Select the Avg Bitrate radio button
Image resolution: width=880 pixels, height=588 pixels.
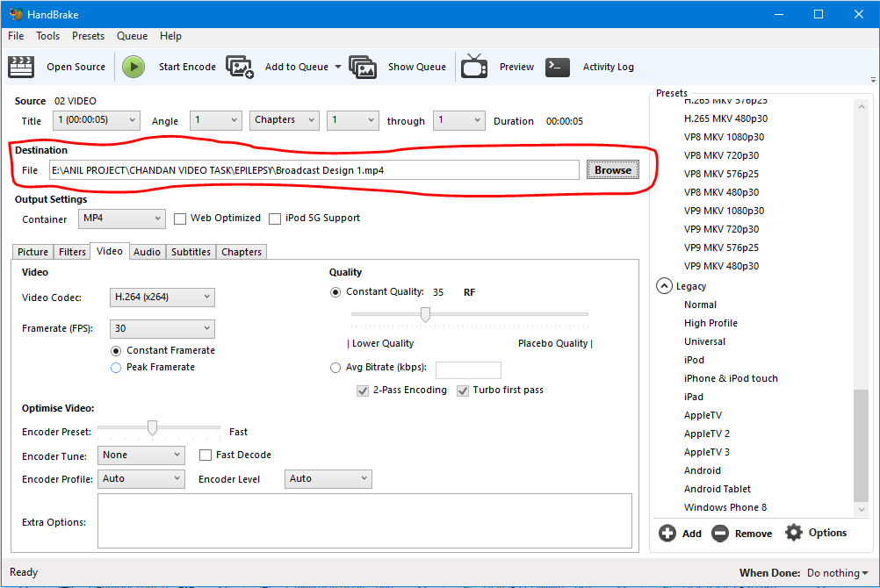point(335,368)
